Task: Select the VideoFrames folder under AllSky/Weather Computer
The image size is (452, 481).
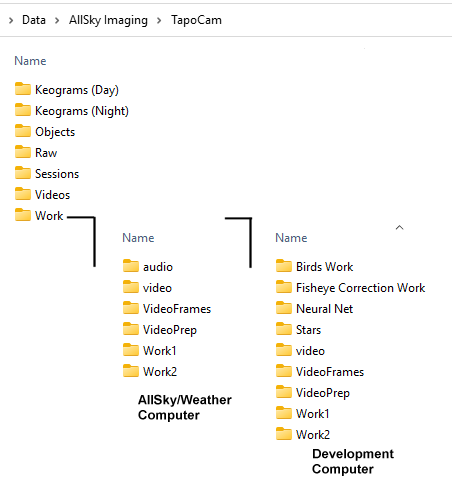Action: (x=167, y=309)
